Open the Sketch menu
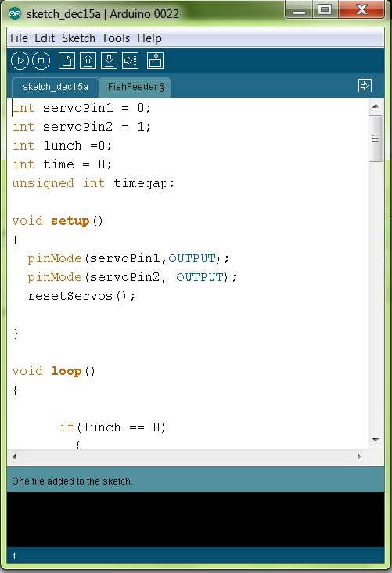 click(78, 38)
